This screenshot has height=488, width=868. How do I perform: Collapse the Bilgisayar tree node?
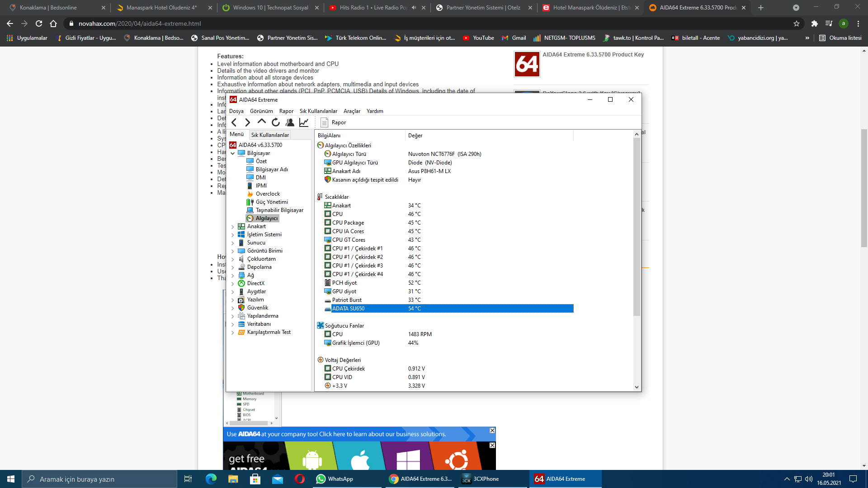click(233, 154)
